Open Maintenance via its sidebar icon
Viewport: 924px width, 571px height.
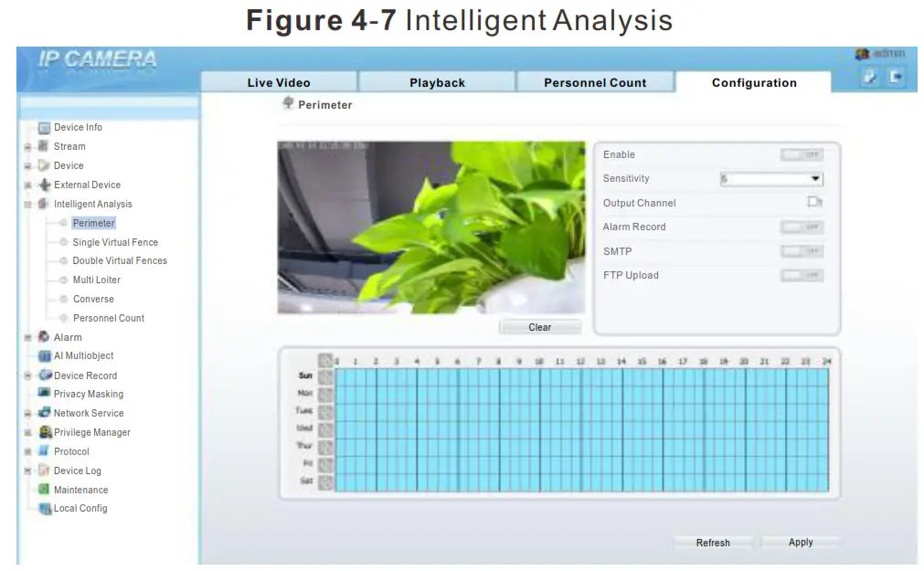point(44,489)
